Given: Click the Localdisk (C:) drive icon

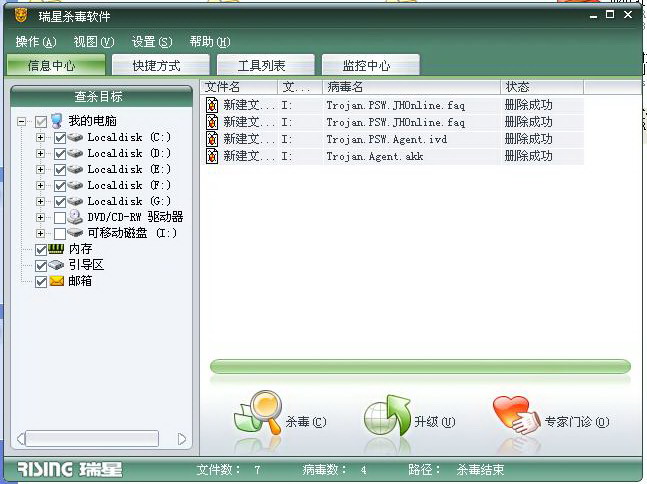Looking at the screenshot, I should pos(75,137).
